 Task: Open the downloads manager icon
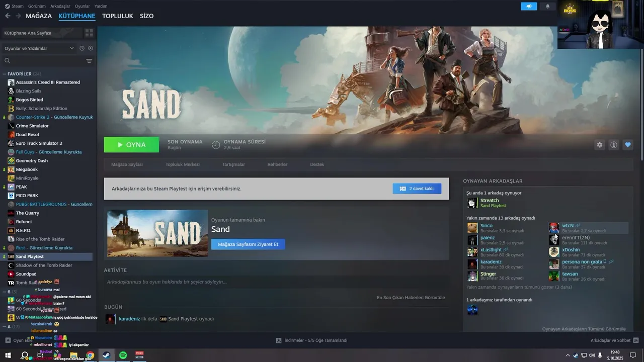[279, 340]
